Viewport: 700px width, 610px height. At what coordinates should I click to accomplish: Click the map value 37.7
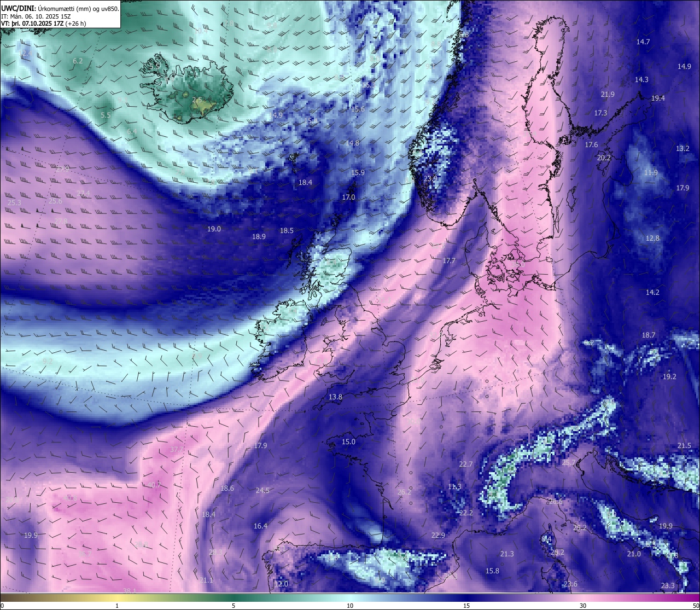pos(177,449)
